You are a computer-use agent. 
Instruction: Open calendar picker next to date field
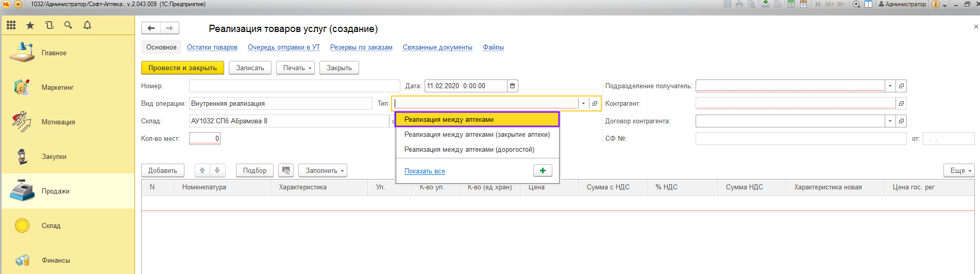click(512, 86)
